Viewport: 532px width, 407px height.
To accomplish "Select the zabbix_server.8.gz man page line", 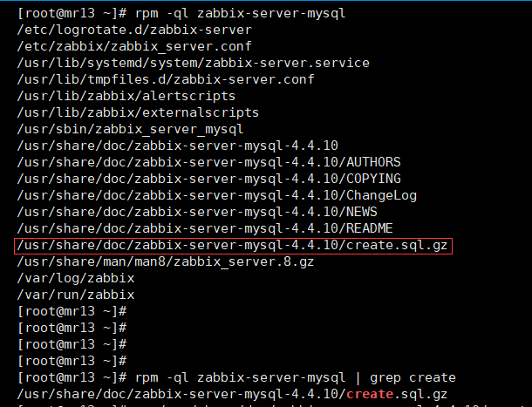I will pos(166,262).
